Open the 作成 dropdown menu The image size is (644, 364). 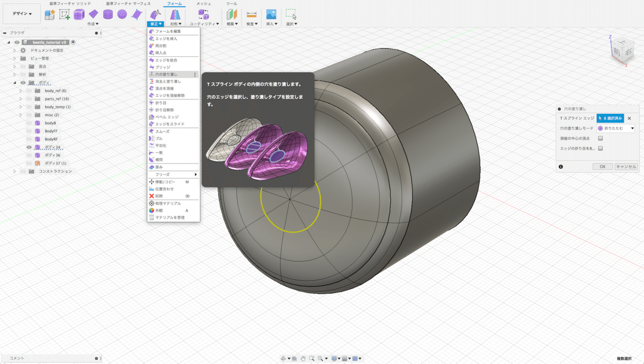coord(93,24)
